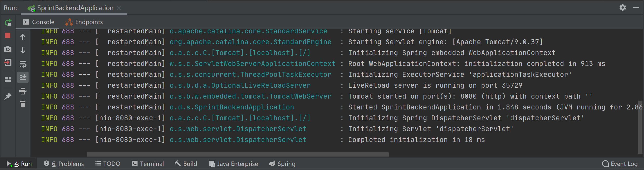This screenshot has width=644, height=170.
Task: Switch to the Console tab
Action: point(38,22)
